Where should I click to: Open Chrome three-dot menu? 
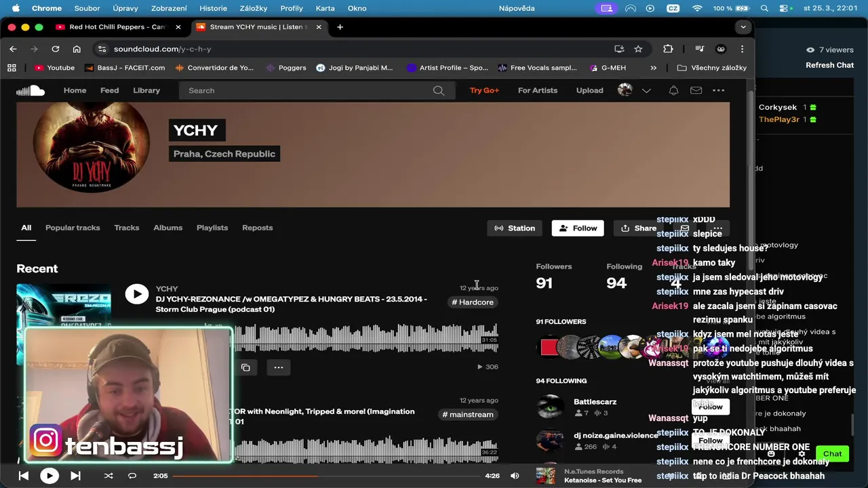click(x=743, y=49)
